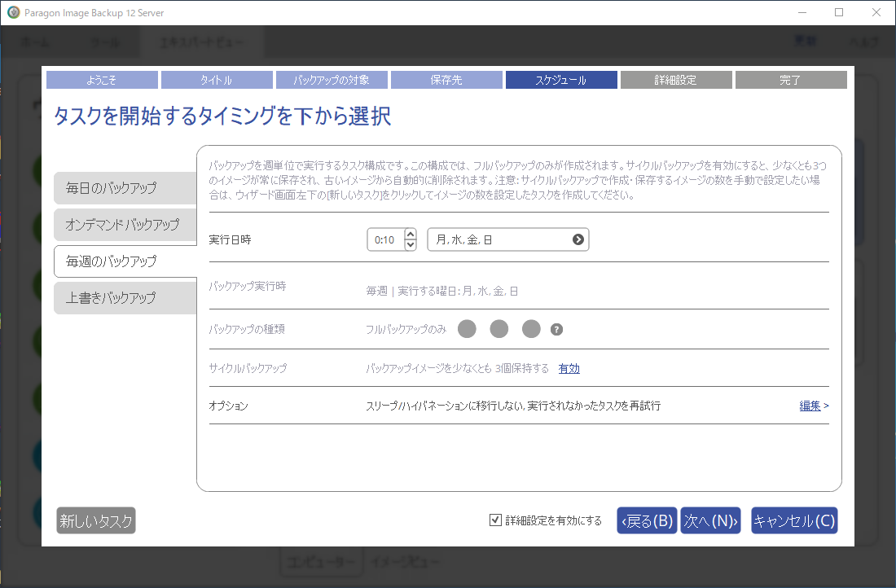Select オンデマンド バックアップ tab

[x=124, y=225]
